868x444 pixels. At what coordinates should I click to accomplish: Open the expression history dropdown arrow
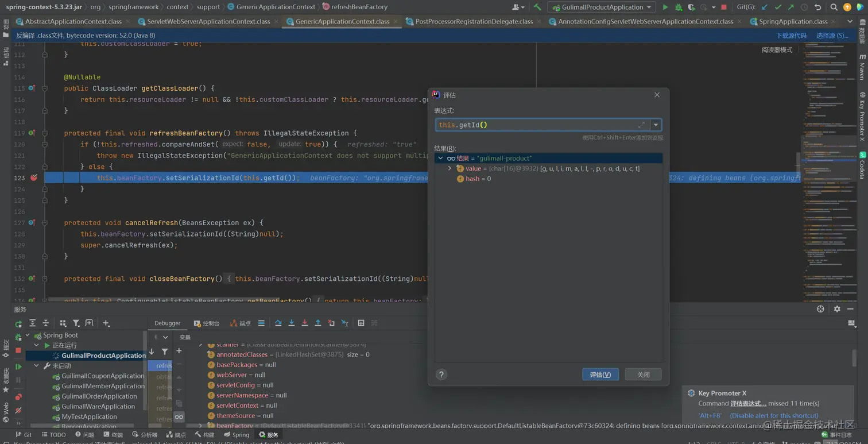click(x=656, y=125)
